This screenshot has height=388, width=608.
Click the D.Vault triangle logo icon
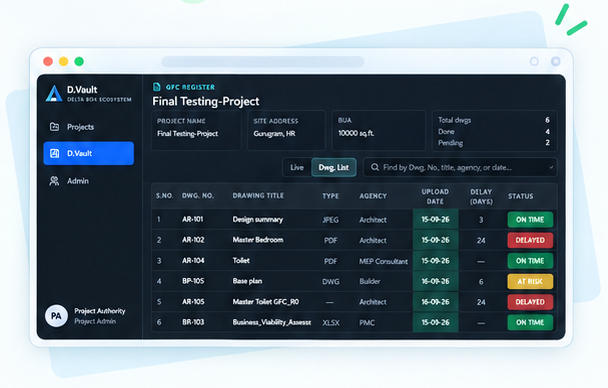(54, 93)
